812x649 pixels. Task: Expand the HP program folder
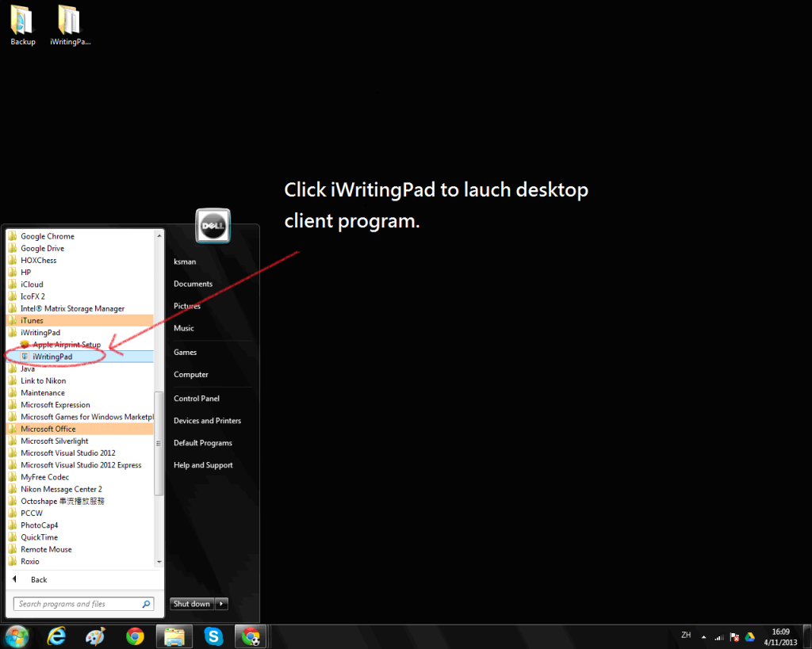(80, 273)
